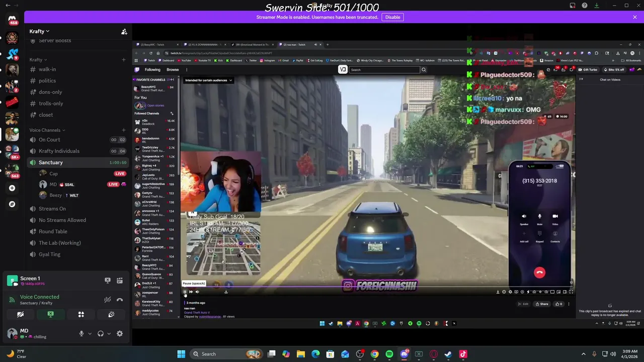Join the No Streams Allowed channel
This screenshot has width=644, height=362.
pos(78,220)
